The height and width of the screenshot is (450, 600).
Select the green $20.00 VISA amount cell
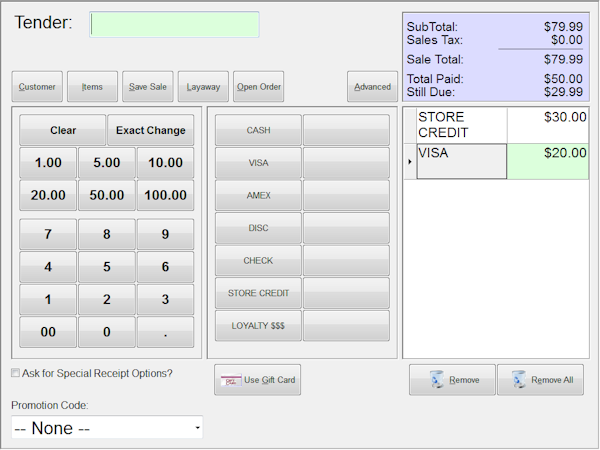548,161
